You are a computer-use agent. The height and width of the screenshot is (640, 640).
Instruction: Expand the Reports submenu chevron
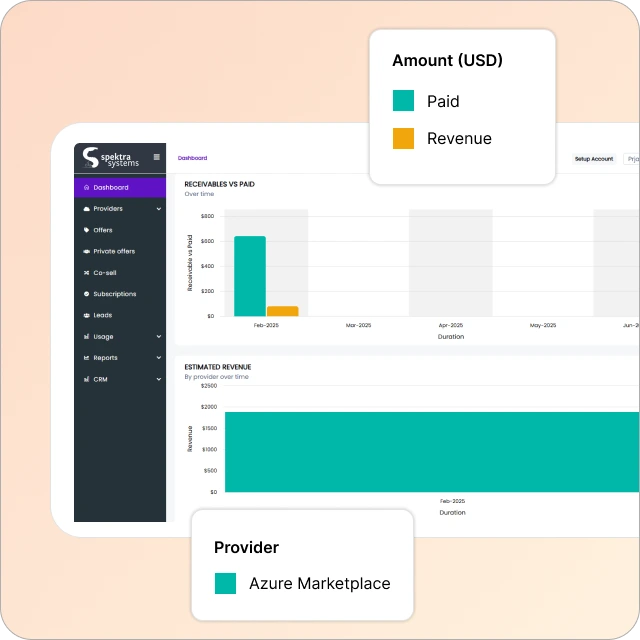159,358
